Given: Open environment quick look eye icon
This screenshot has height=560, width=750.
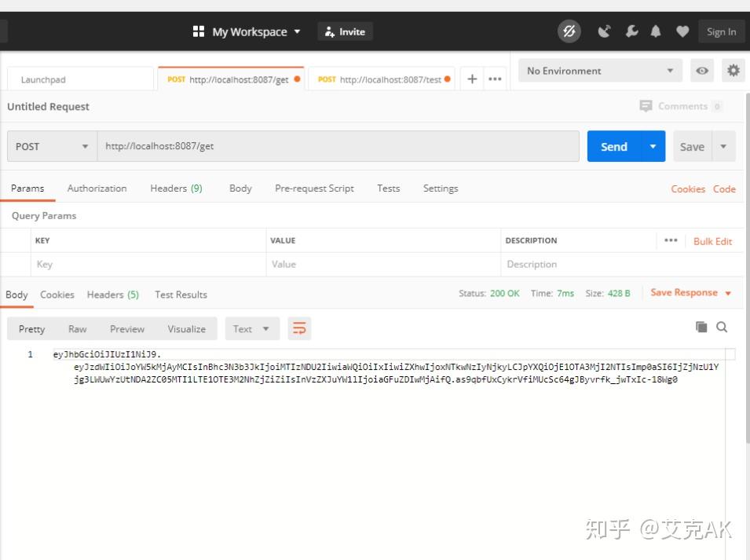Looking at the screenshot, I should tap(702, 71).
